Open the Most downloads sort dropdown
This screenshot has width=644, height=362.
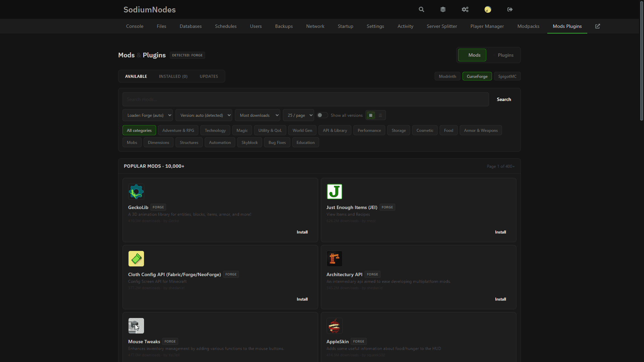257,115
